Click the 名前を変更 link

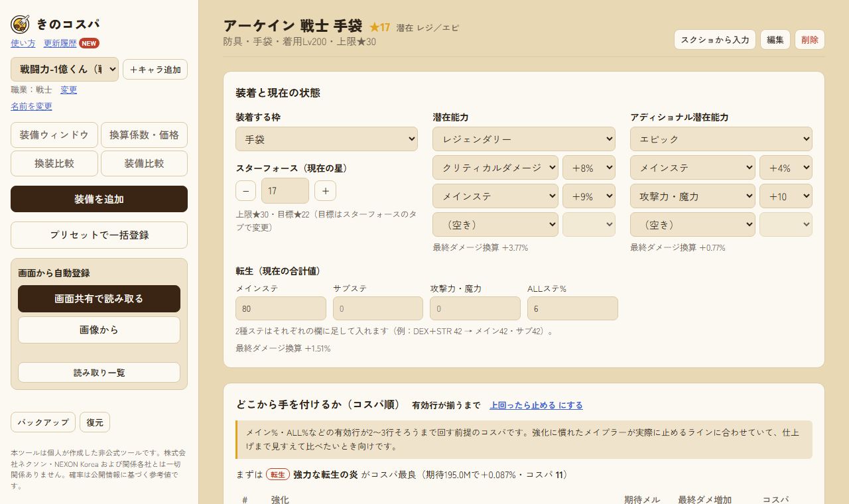point(31,106)
